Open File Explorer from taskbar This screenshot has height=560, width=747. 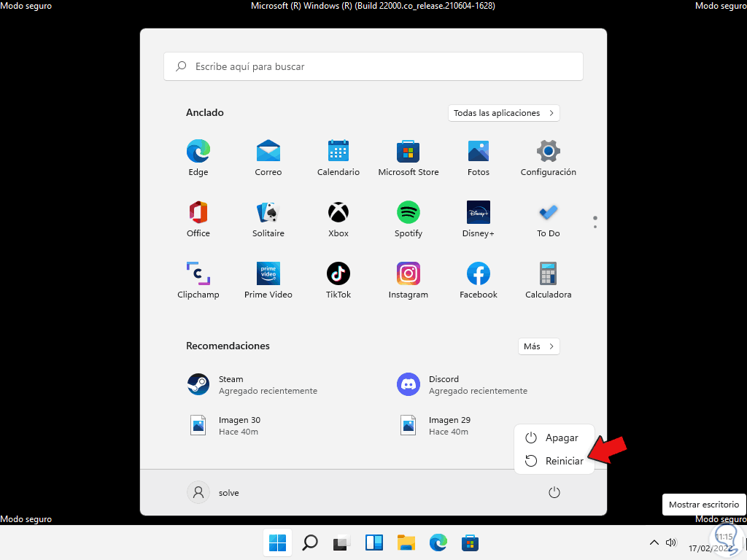(x=406, y=542)
